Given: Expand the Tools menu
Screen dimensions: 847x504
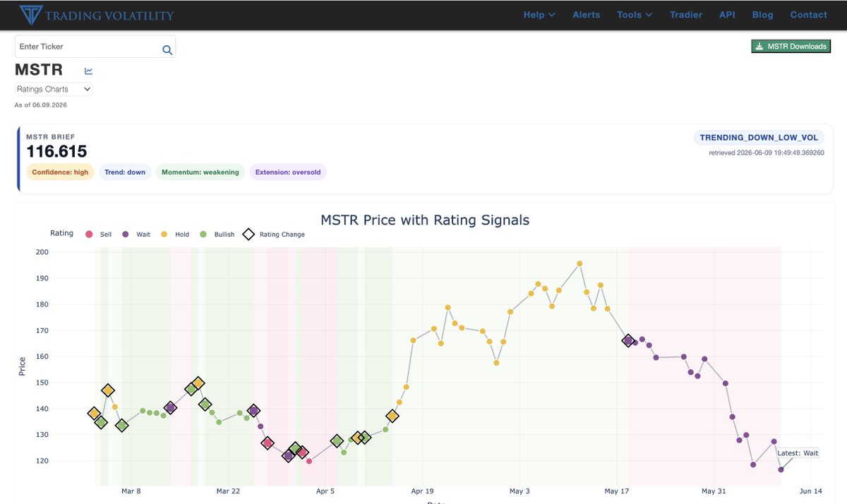Looking at the screenshot, I should click(635, 15).
